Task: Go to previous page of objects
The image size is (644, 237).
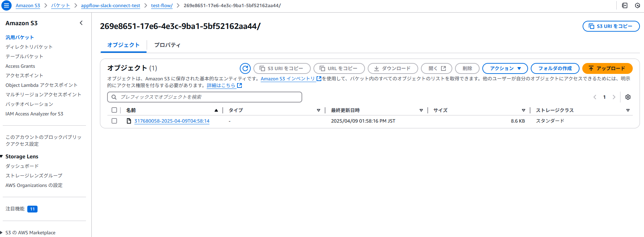Action: pos(595,97)
